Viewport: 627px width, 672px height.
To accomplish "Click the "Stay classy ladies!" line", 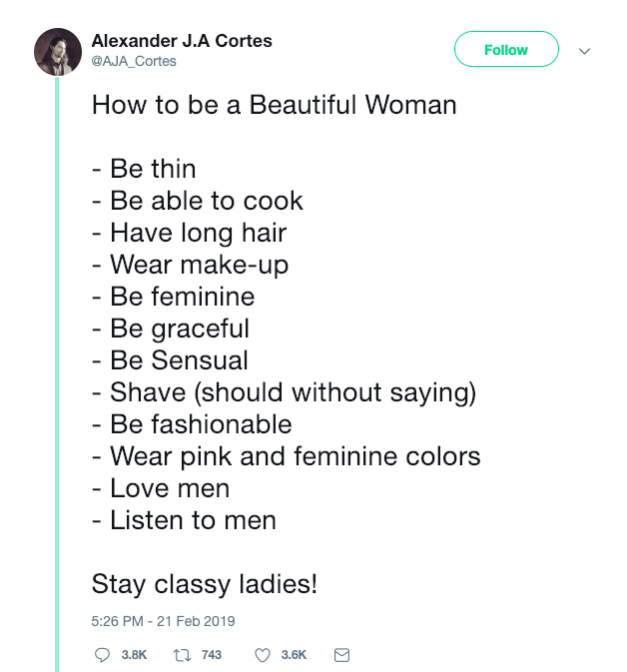I will [x=205, y=584].
